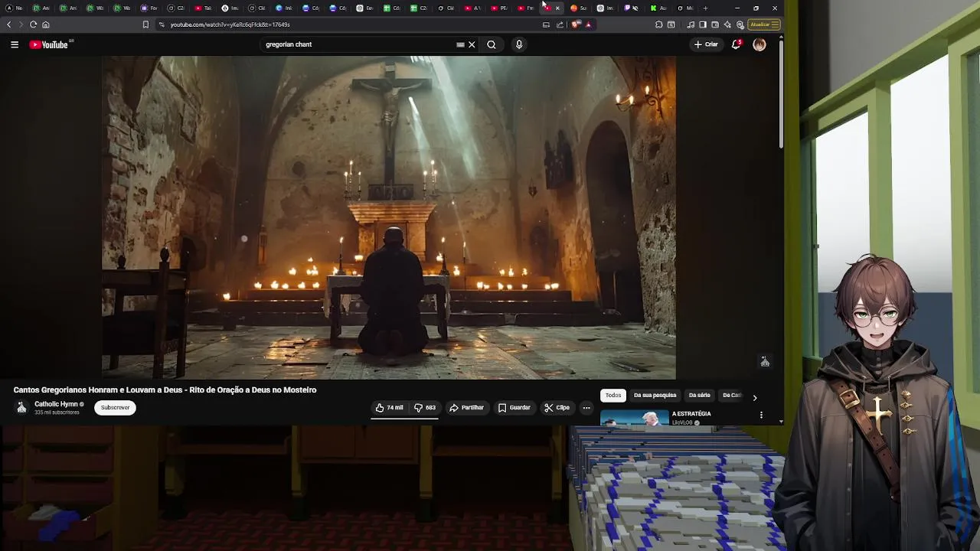Open A ESTRATÉGIA video thumbnail
The height and width of the screenshot is (551, 980).
coord(634,418)
